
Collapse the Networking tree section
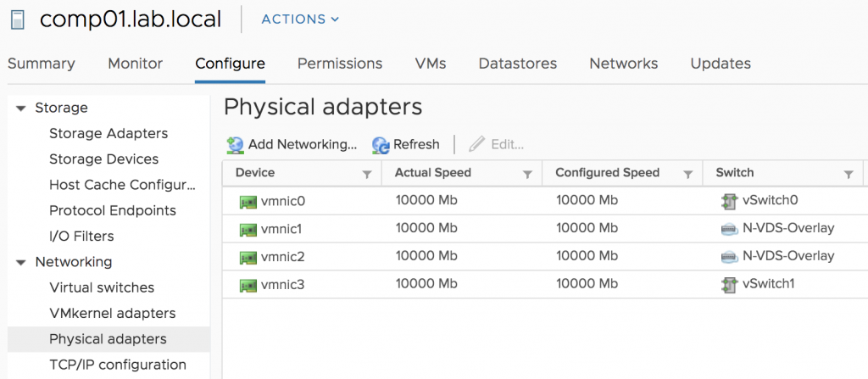pos(21,263)
